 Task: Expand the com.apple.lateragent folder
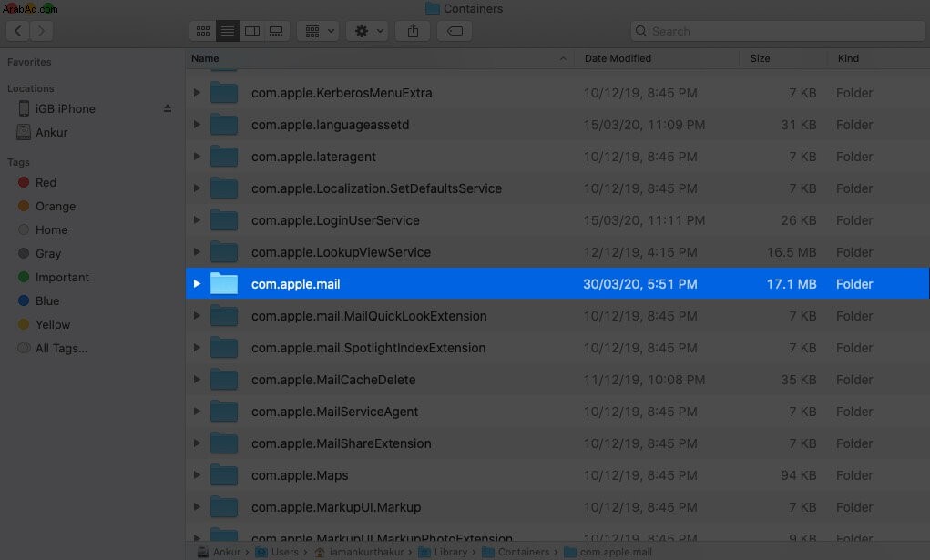coord(197,157)
